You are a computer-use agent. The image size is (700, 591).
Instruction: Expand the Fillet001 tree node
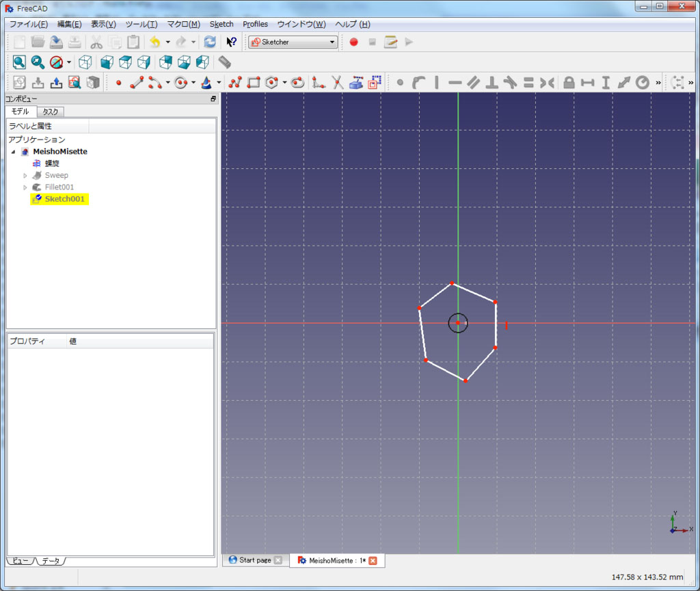(x=25, y=187)
